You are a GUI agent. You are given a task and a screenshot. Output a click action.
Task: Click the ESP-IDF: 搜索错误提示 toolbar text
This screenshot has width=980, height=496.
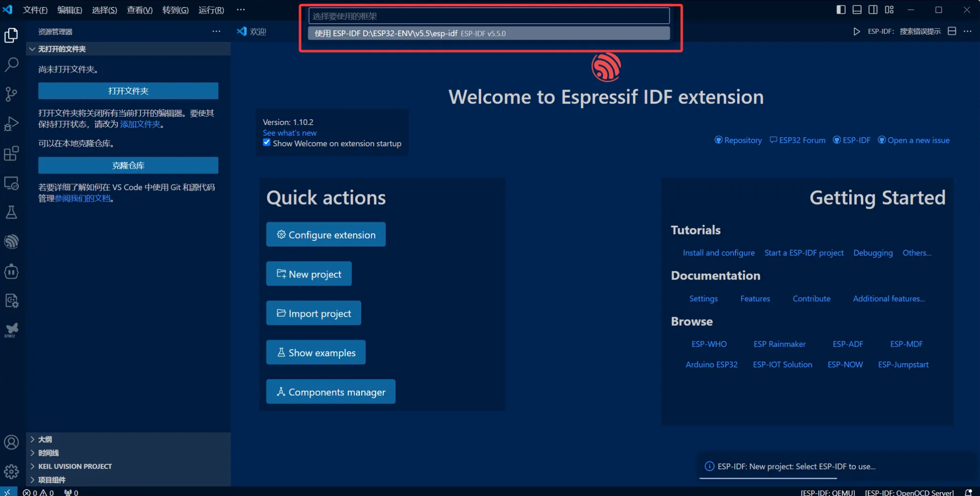pyautogui.click(x=904, y=32)
